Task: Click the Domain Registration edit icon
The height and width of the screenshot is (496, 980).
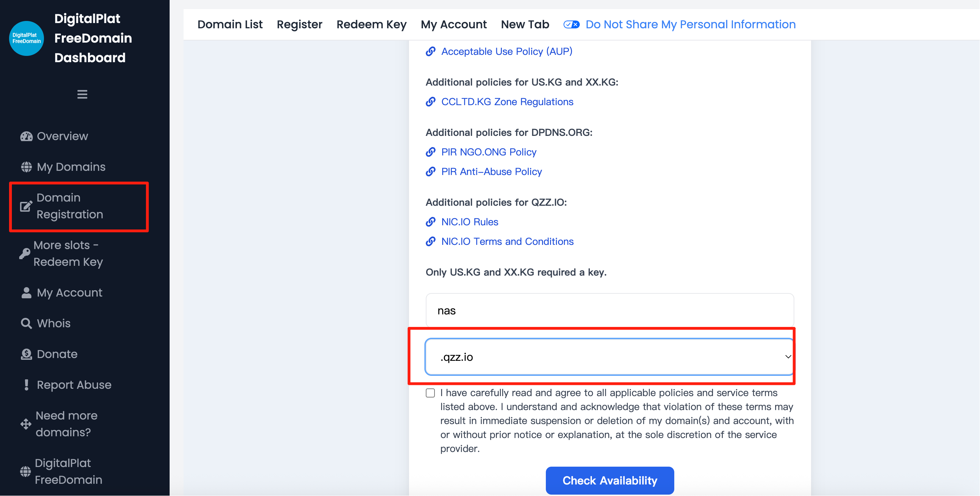Action: coord(26,206)
